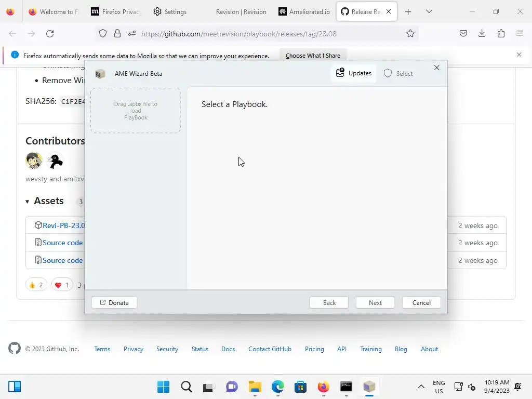This screenshot has height=399, width=532.
Task: View site security lock information
Action: coord(117,34)
